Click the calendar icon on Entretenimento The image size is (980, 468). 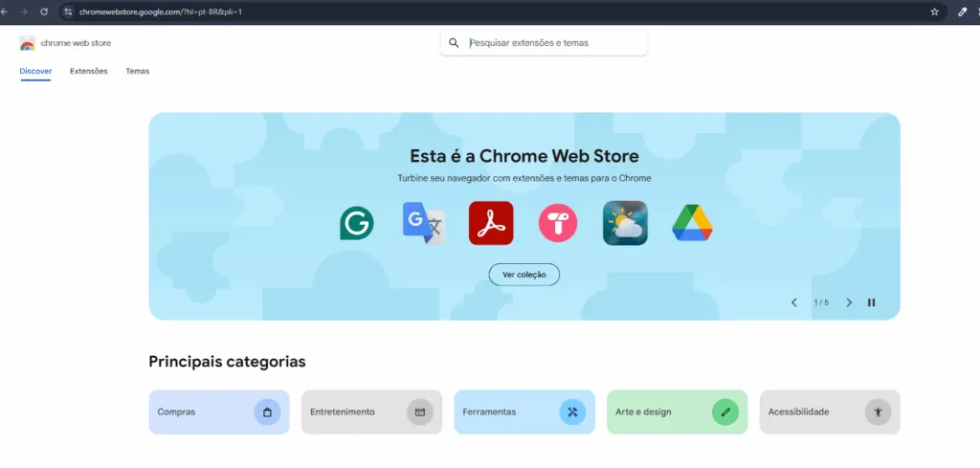(420, 412)
